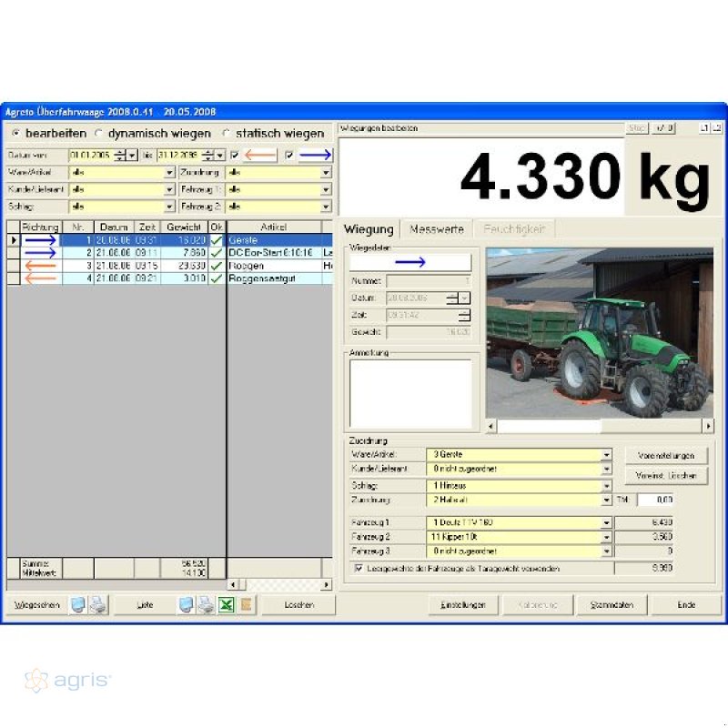The width and height of the screenshot is (728, 728).
Task: Switch to the Messwerte tab
Action: 438,230
